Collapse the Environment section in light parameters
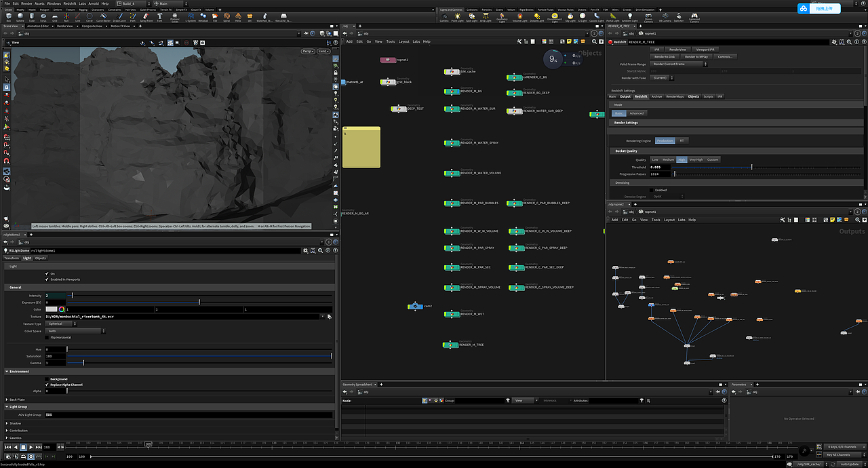The height and width of the screenshot is (468, 868). coord(5,371)
